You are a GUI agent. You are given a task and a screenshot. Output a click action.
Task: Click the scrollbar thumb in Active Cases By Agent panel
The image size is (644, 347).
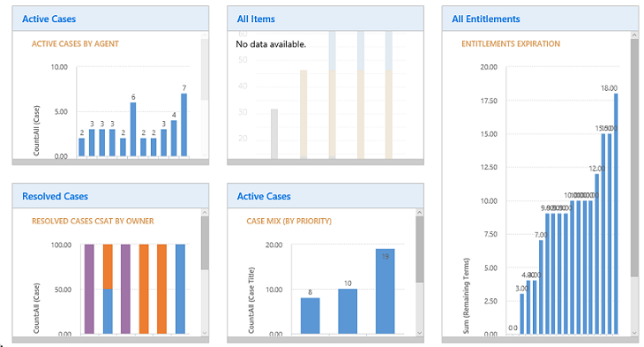pos(205,69)
